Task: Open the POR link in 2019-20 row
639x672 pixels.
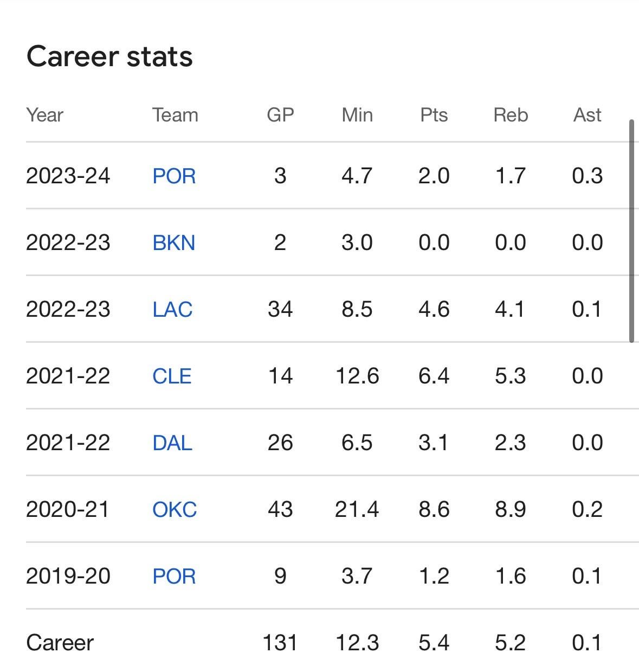Action: point(174,577)
